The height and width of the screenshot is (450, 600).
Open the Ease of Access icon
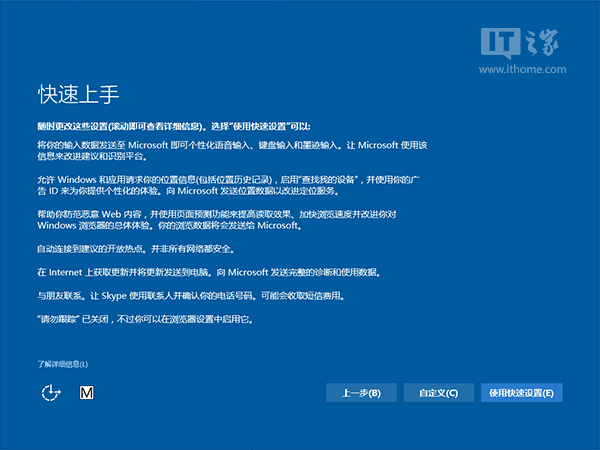[x=51, y=393]
